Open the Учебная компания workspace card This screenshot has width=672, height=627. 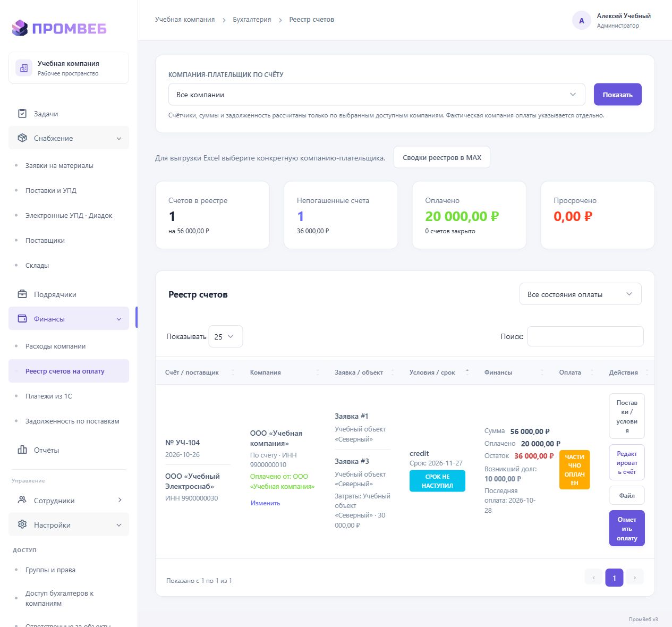[x=69, y=68]
